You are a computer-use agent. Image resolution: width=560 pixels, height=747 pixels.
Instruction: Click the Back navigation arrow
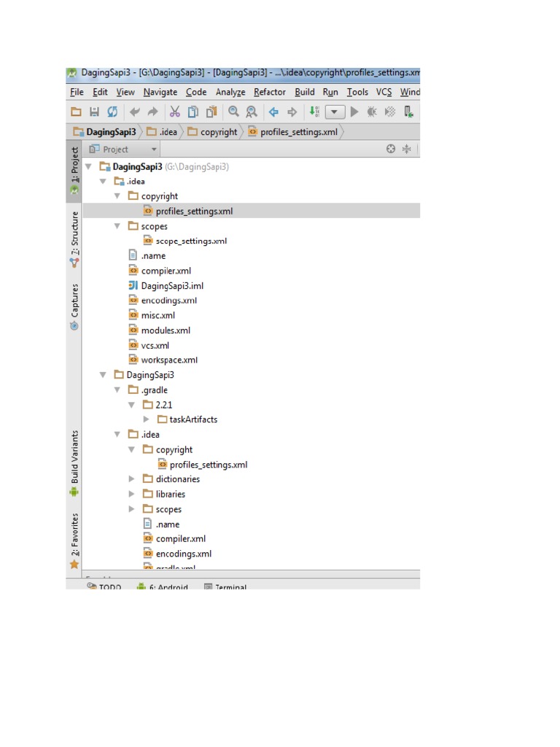click(274, 112)
